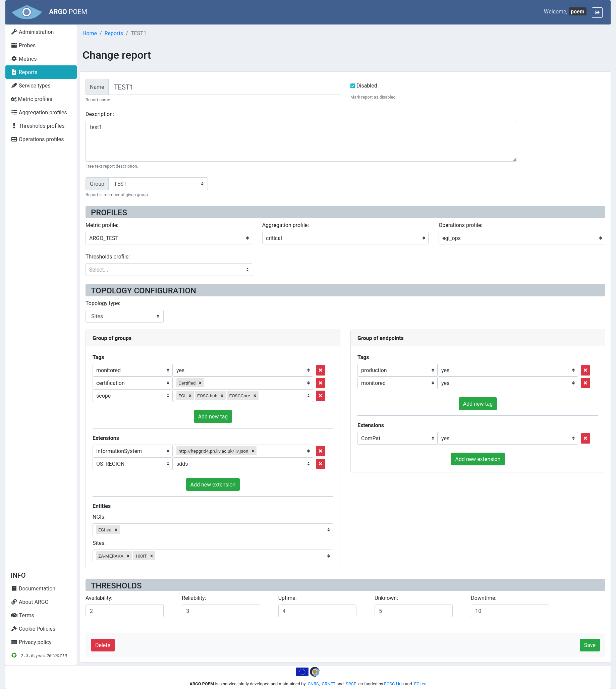The height and width of the screenshot is (689, 616).
Task: Remove the Certified chip
Action: 200,383
